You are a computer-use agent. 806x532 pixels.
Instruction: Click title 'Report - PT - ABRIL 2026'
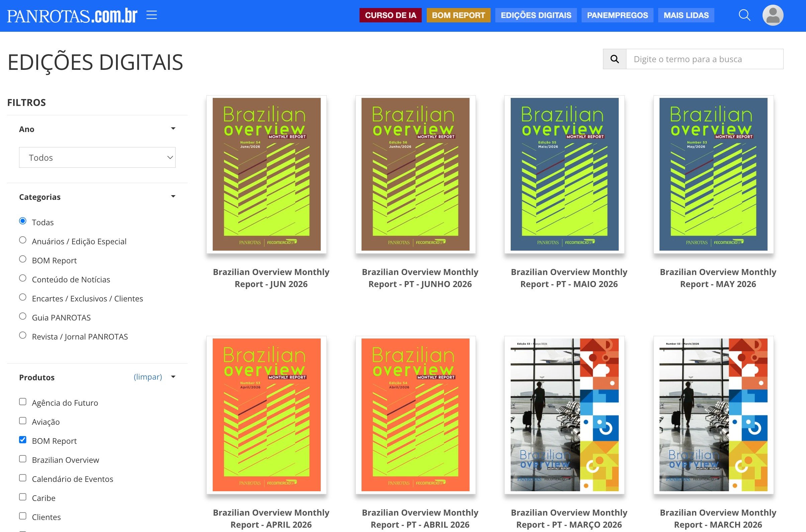420,525
